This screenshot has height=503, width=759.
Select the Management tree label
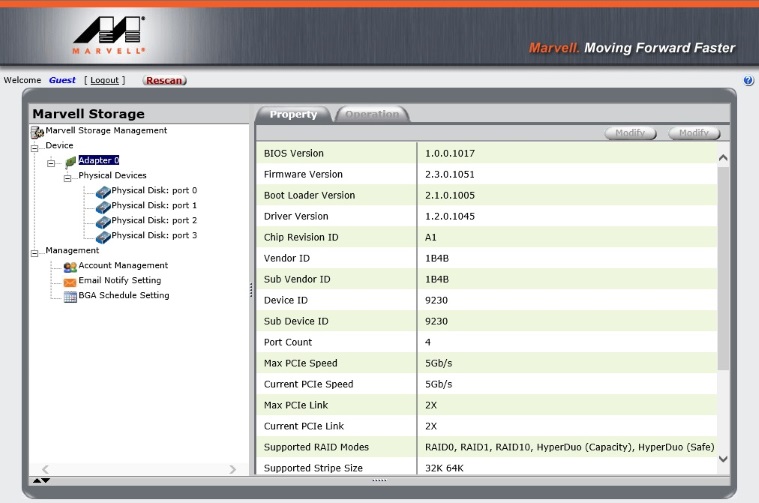click(72, 250)
